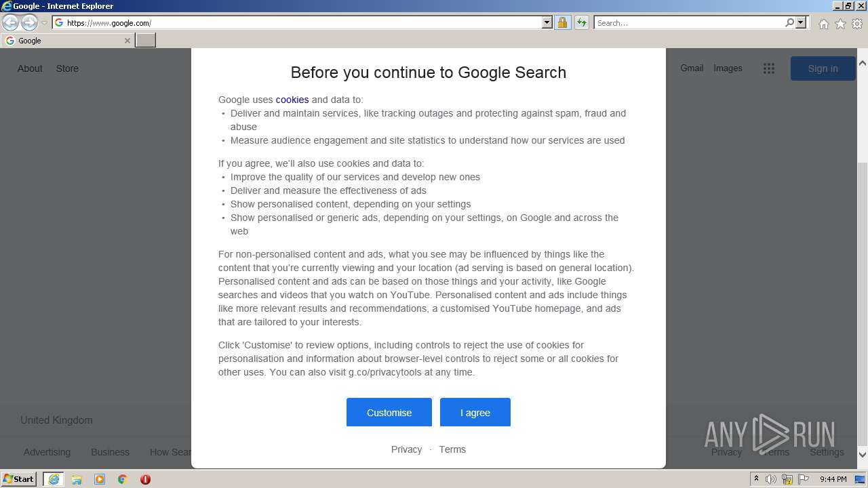Click the About link on Google page
The width and height of the screenshot is (868, 488).
[30, 68]
